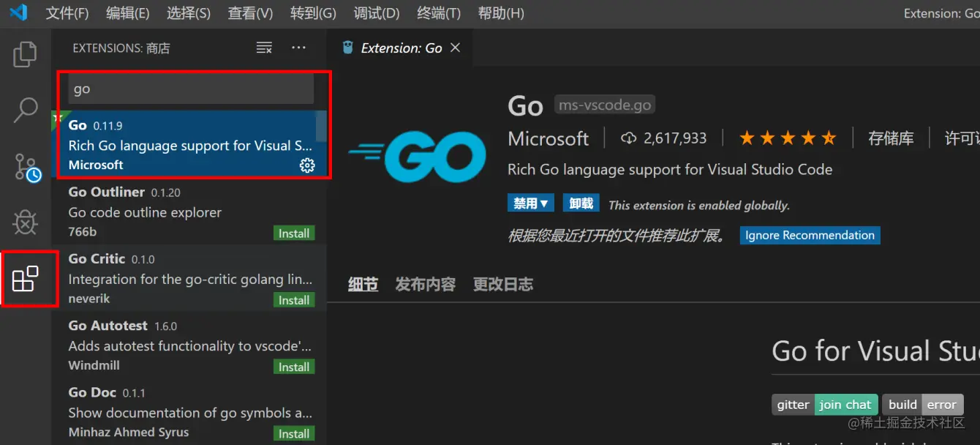
Task: Open the 调试(D) menu
Action: pos(377,13)
